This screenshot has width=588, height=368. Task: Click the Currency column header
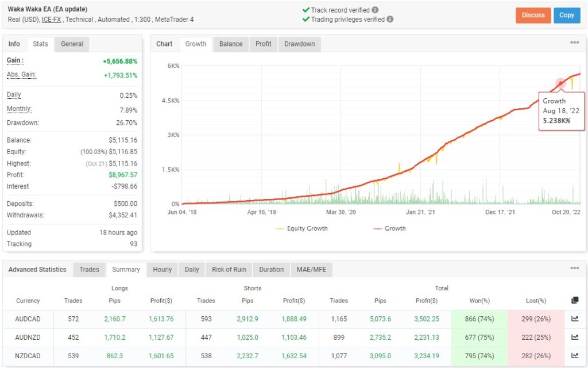[28, 301]
